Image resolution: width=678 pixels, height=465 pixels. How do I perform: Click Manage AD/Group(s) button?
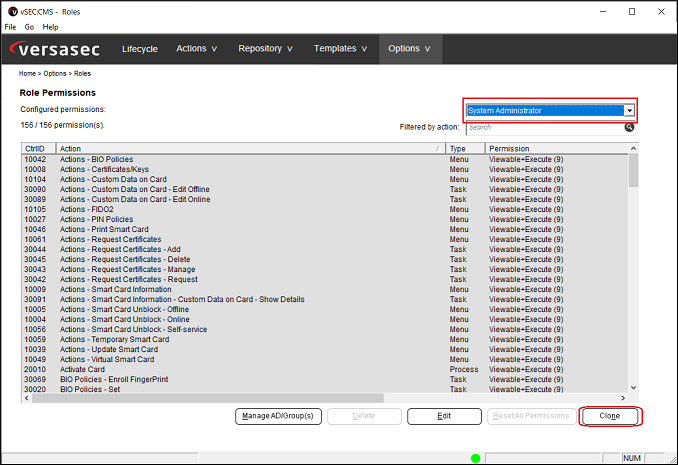(278, 416)
